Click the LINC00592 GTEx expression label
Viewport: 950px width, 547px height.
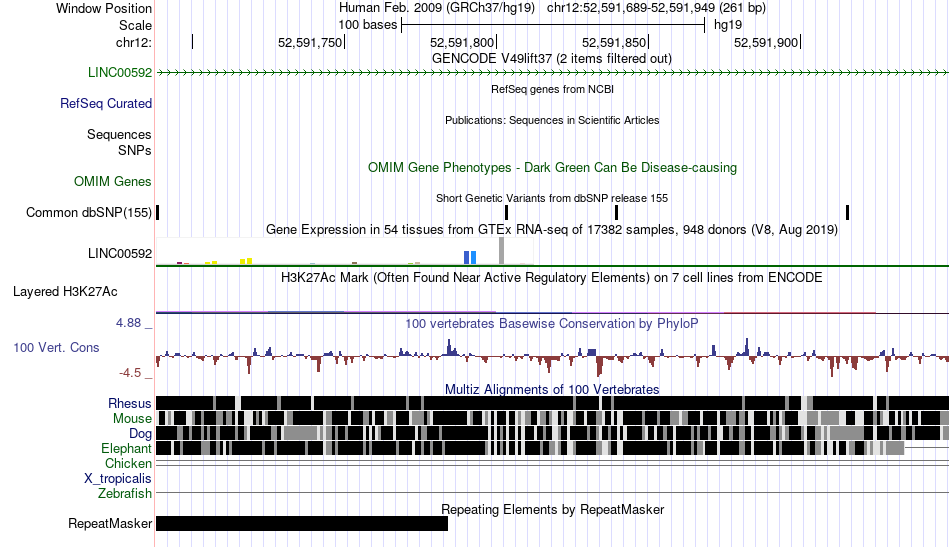coord(120,253)
